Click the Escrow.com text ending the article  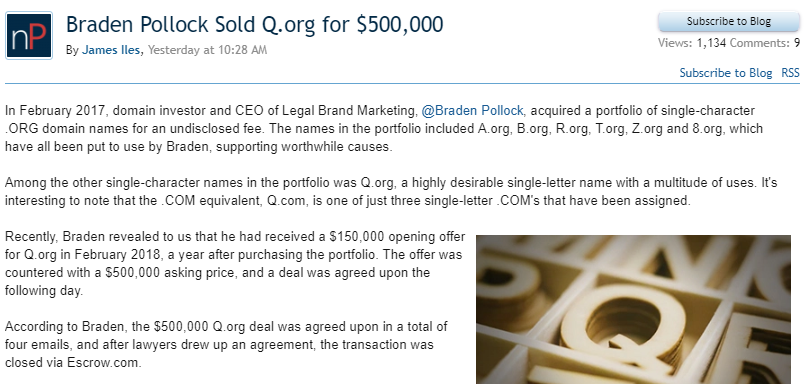(104, 362)
